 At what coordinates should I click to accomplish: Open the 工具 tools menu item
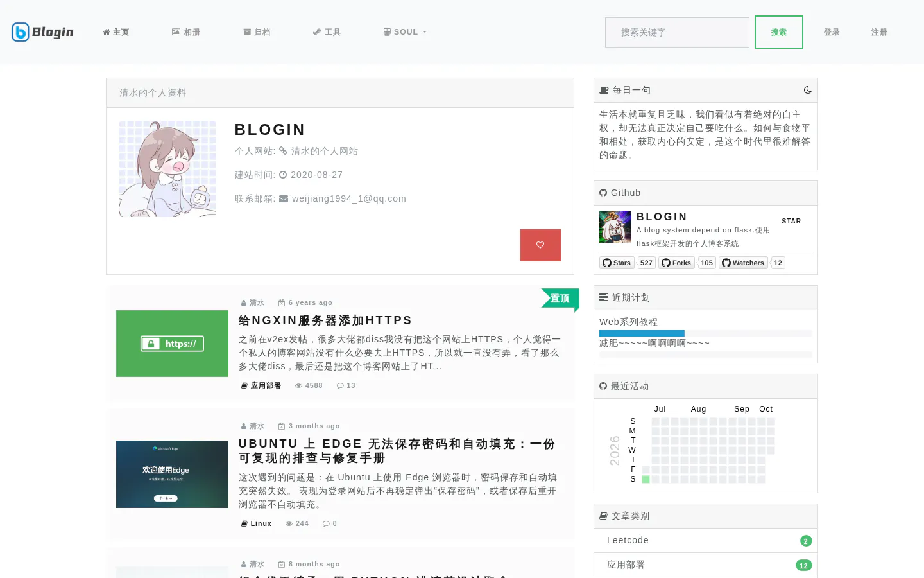(x=327, y=32)
